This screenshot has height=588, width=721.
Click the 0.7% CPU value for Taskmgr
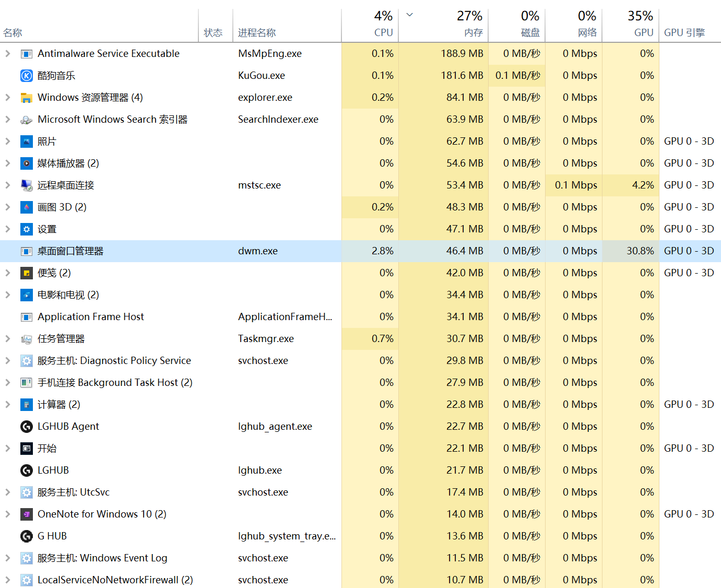[383, 339]
